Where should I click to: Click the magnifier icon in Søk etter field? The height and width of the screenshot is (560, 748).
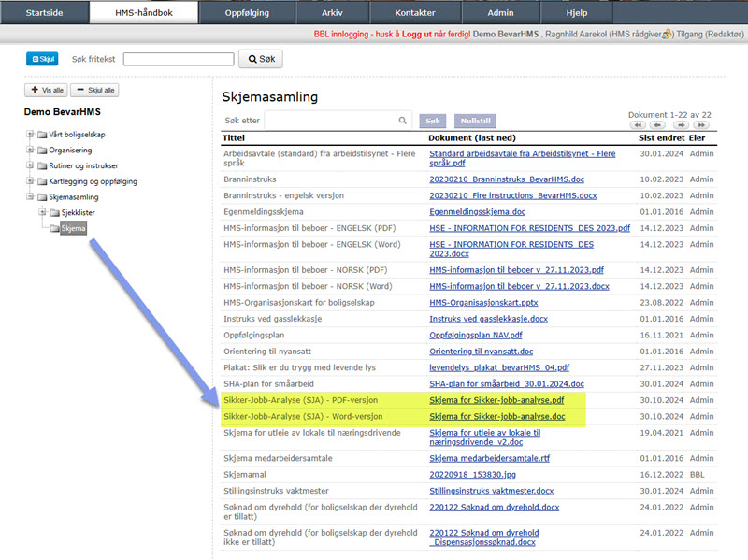point(403,121)
